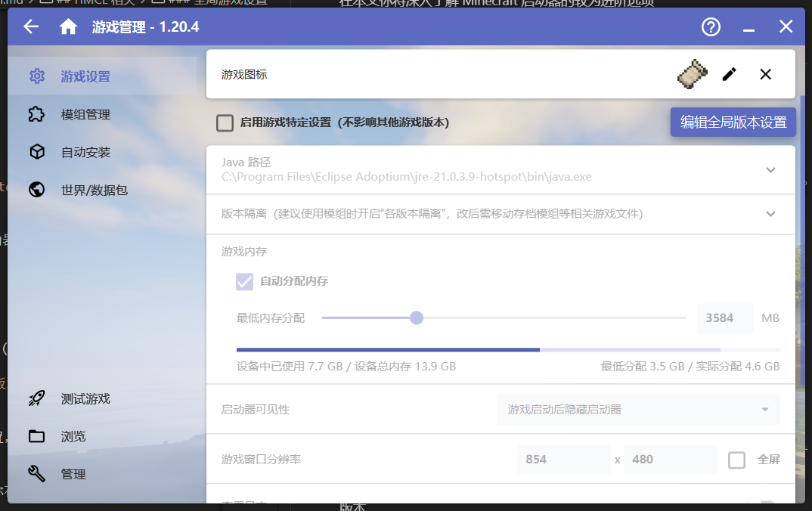
Task: Open the launcher home page icon
Action: (x=67, y=26)
